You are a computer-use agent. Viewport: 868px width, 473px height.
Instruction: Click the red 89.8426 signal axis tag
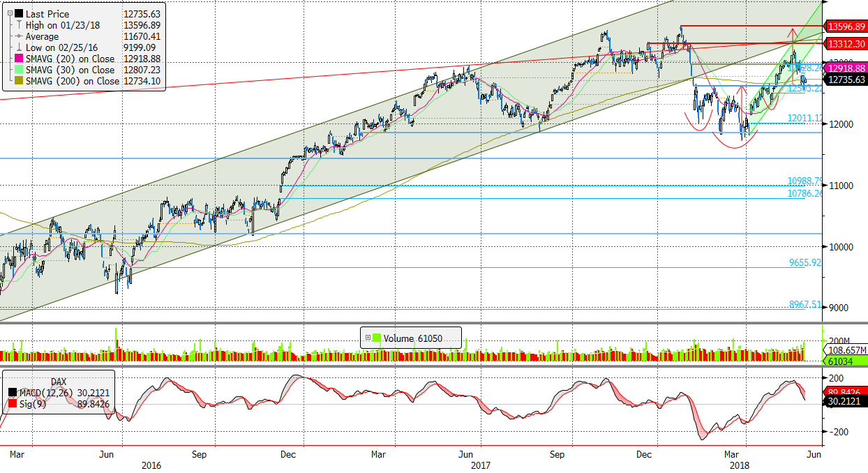pos(846,391)
